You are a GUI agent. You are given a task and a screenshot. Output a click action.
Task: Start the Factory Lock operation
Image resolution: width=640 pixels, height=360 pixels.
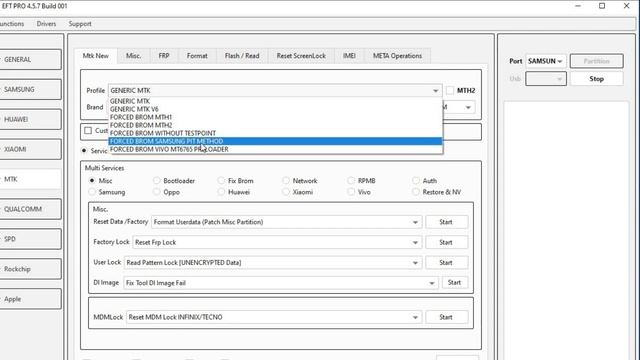(446, 242)
